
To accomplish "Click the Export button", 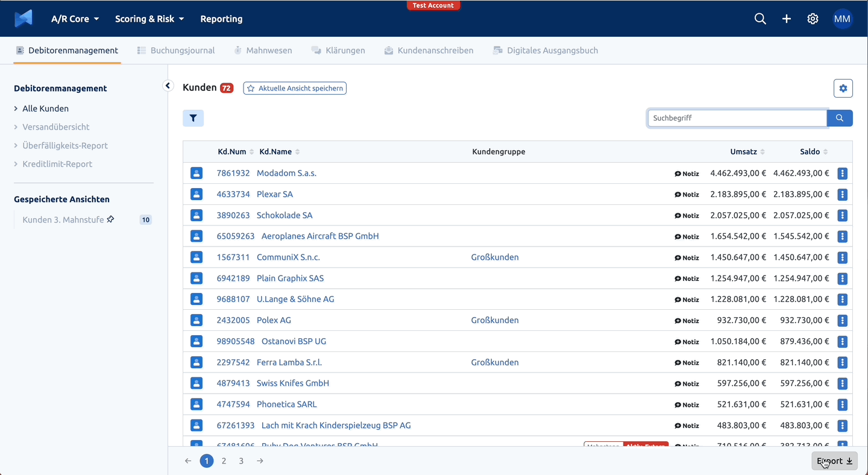I will [x=834, y=461].
